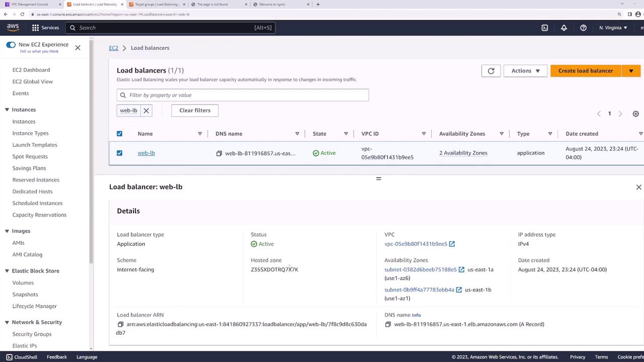The width and height of the screenshot is (644, 362).
Task: Click the browser back arrow
Action: [6, 14]
